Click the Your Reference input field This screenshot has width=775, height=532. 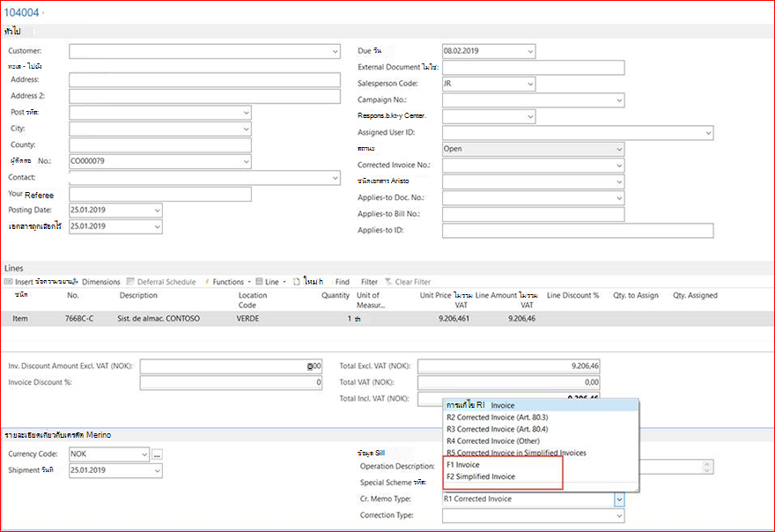[160, 195]
